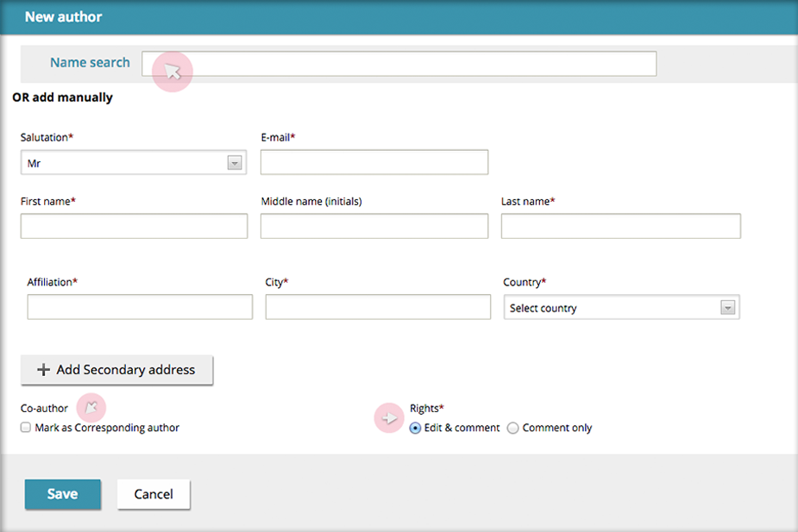Screen dimensions: 798x532
Task: Click the Name search input field
Action: tap(399, 64)
